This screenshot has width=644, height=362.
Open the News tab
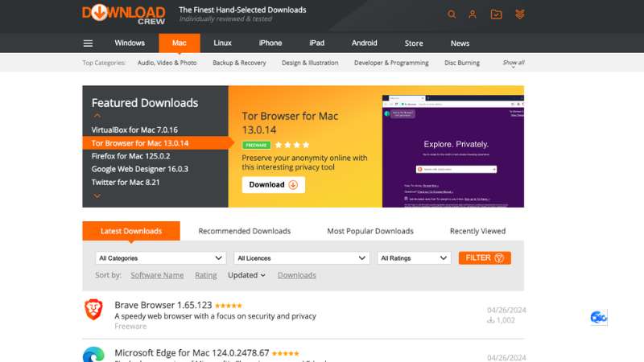point(460,43)
